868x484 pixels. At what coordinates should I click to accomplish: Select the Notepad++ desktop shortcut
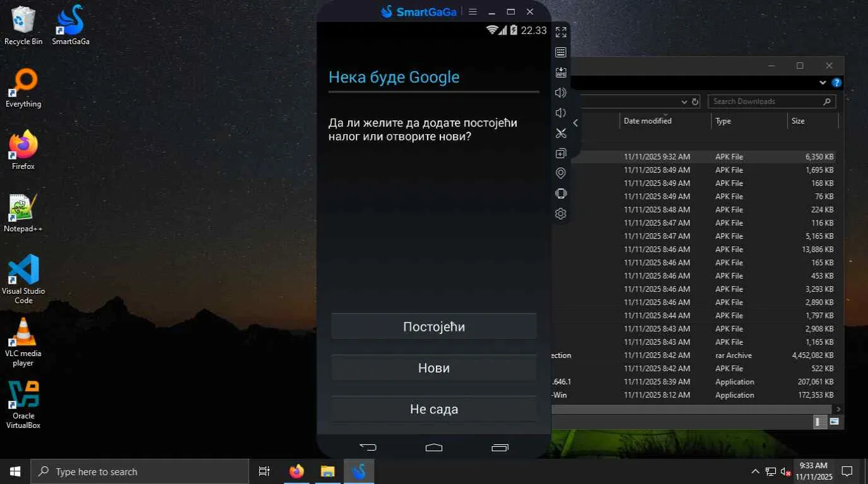(23, 213)
